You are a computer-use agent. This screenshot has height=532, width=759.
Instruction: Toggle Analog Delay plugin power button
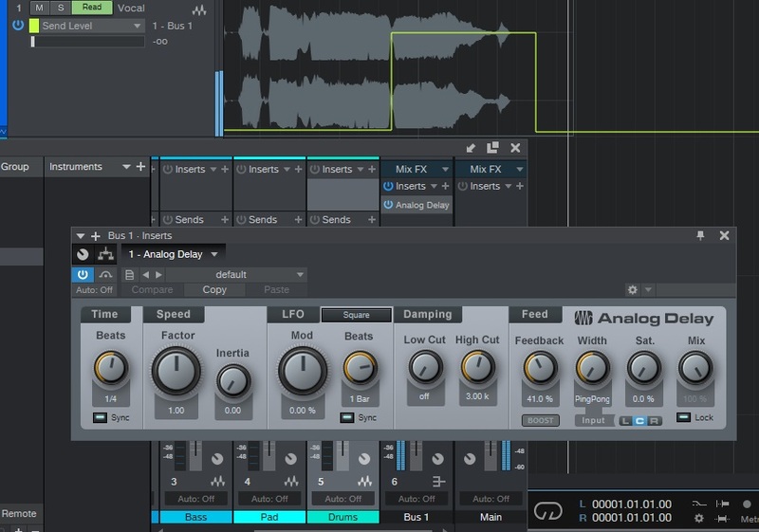pos(83,275)
